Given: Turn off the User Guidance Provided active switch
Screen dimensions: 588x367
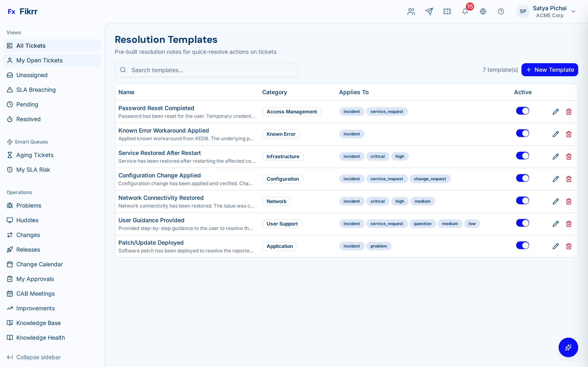Looking at the screenshot, I should point(523,223).
